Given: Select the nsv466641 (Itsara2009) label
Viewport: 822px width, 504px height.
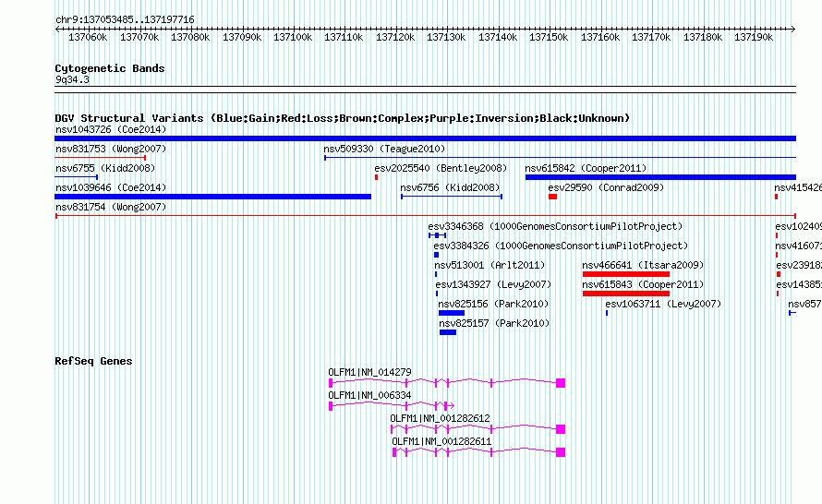Looking at the screenshot, I should [643, 265].
